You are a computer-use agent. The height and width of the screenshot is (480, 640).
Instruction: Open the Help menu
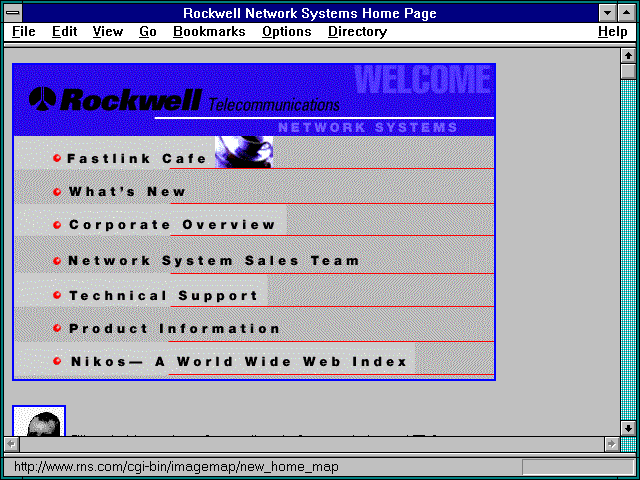[x=613, y=32]
